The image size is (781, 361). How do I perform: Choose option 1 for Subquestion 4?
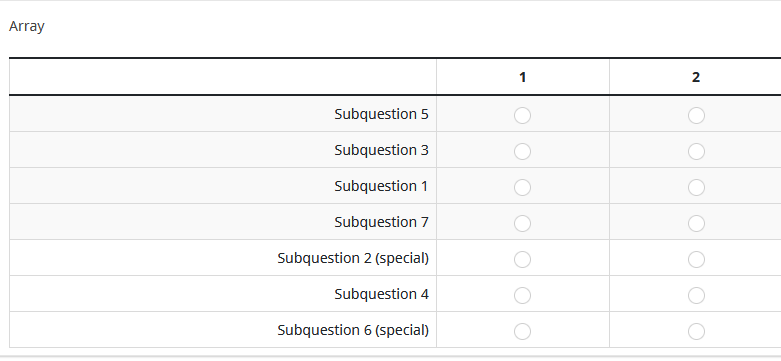(522, 295)
